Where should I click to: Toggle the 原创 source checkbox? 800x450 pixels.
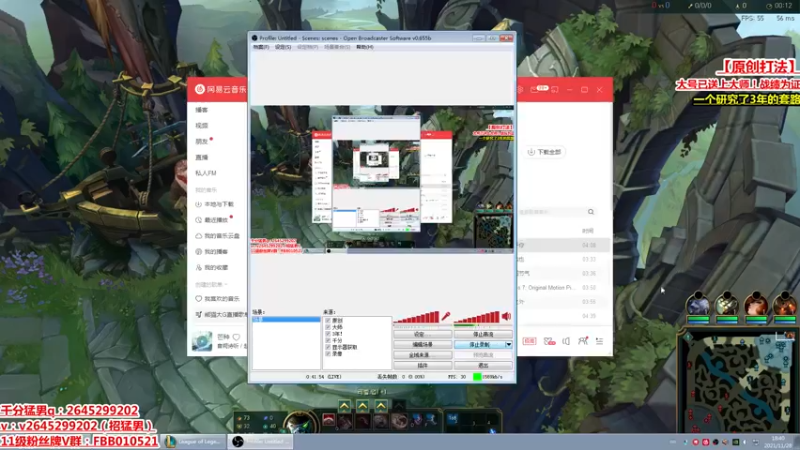[328, 320]
